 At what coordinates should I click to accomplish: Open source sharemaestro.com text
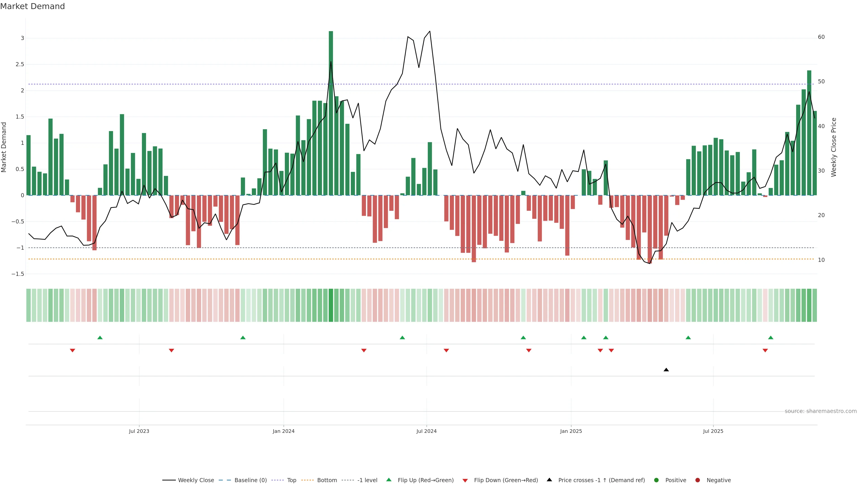[x=821, y=411]
